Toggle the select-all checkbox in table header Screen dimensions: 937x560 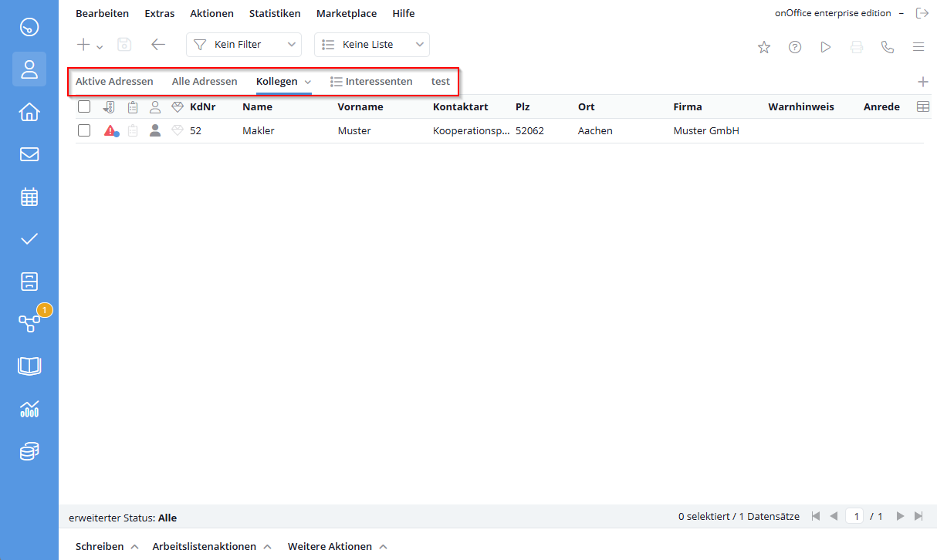84,106
